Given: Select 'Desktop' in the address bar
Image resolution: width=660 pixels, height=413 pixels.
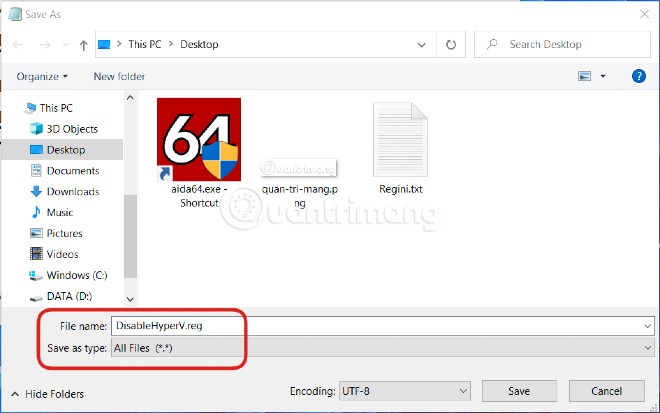Looking at the screenshot, I should coord(199,44).
